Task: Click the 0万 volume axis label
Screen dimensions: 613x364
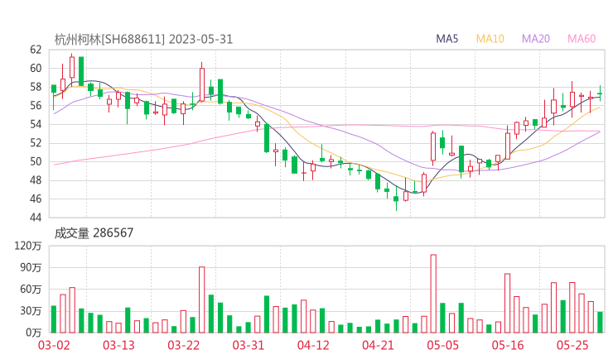Action: point(34,333)
